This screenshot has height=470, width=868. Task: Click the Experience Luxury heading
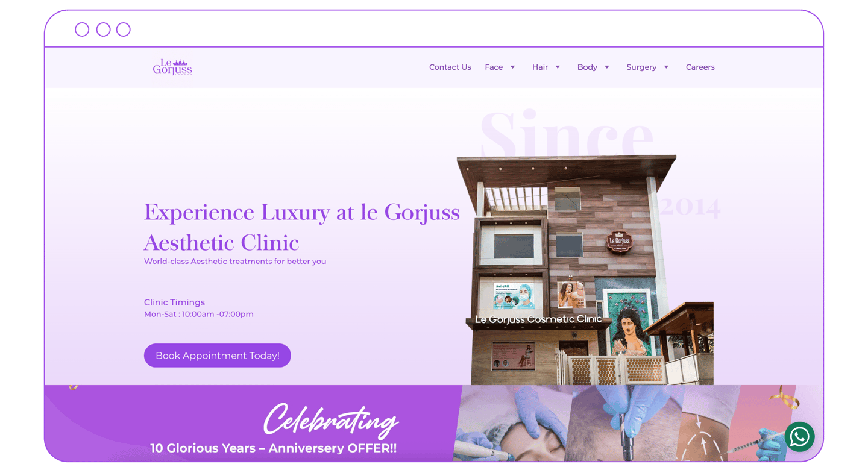pyautogui.click(x=301, y=227)
